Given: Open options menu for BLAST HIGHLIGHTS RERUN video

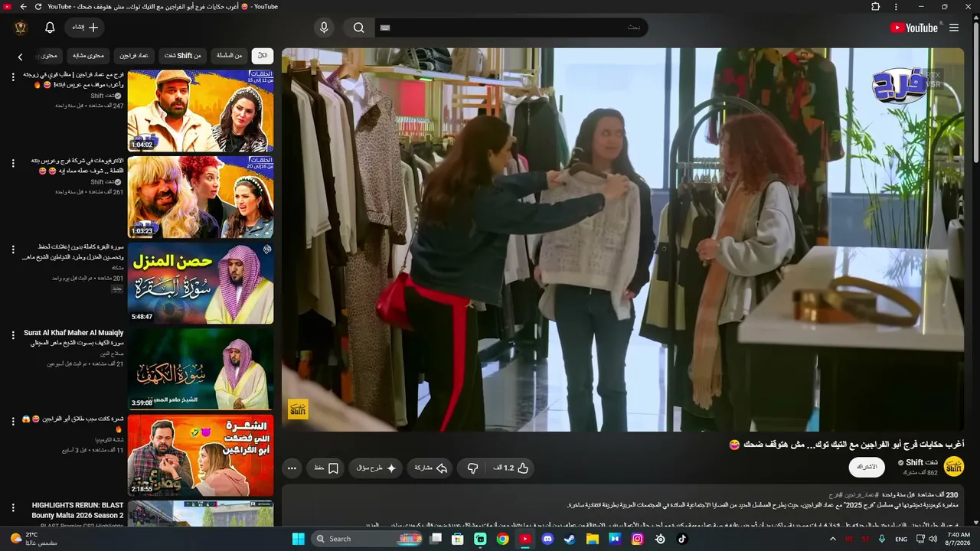Looking at the screenshot, I should [13, 507].
